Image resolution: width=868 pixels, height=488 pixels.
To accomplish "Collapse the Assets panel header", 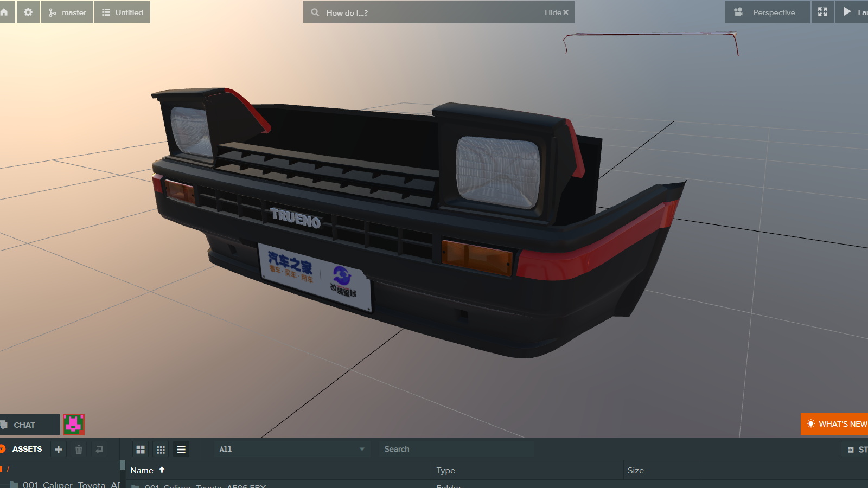I will click(22, 449).
